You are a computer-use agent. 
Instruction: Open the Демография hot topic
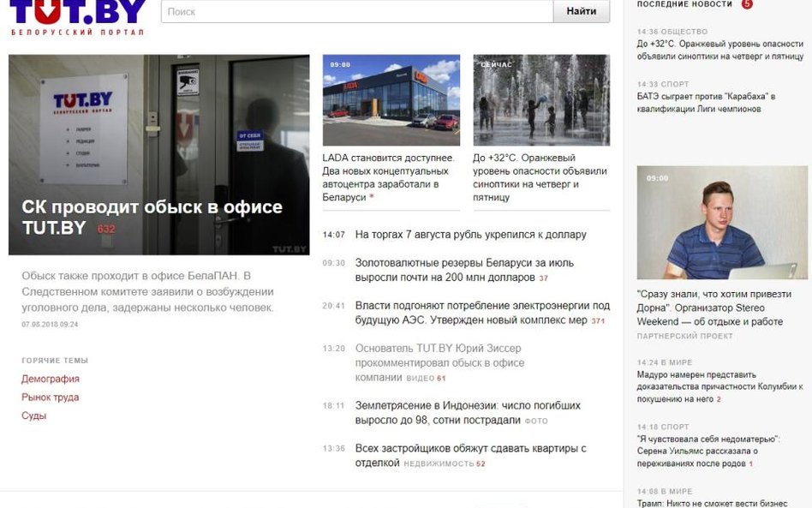coord(51,379)
